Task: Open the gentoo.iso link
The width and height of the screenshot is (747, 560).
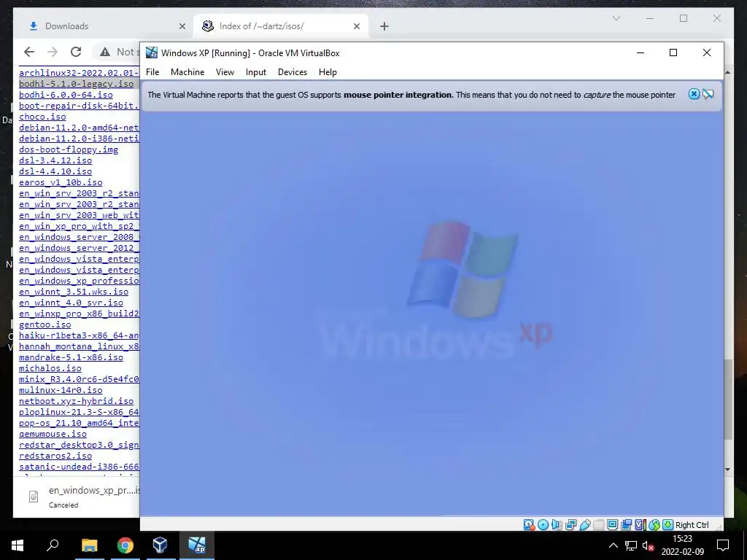Action: pyautogui.click(x=44, y=324)
